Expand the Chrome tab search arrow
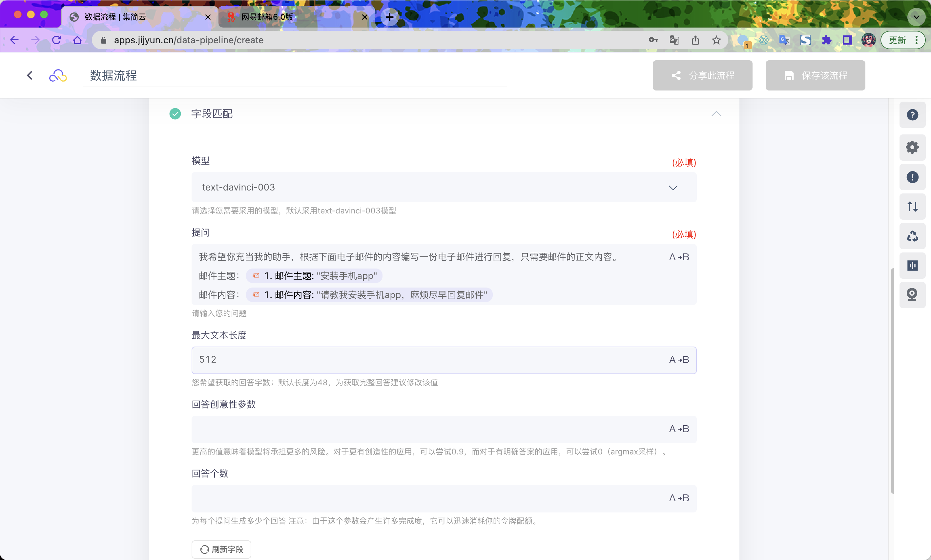931x560 pixels. click(x=916, y=17)
